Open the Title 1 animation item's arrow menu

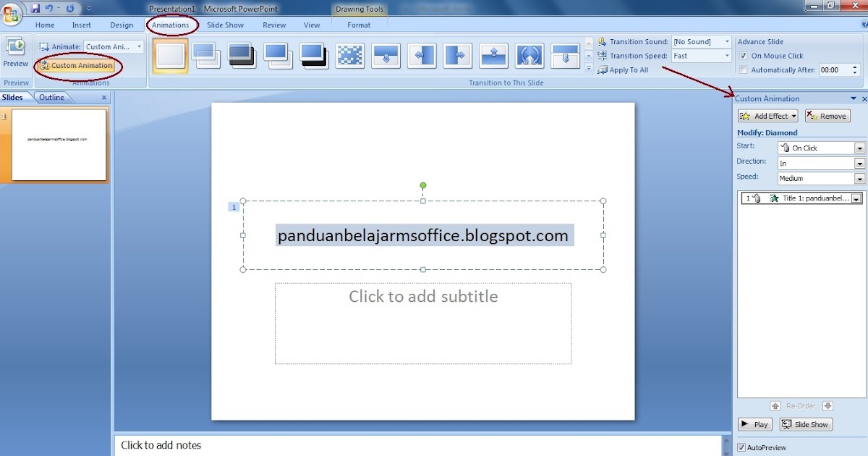coord(857,198)
